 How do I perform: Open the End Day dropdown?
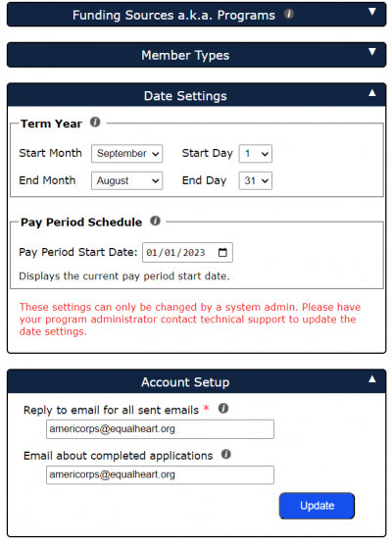(256, 180)
